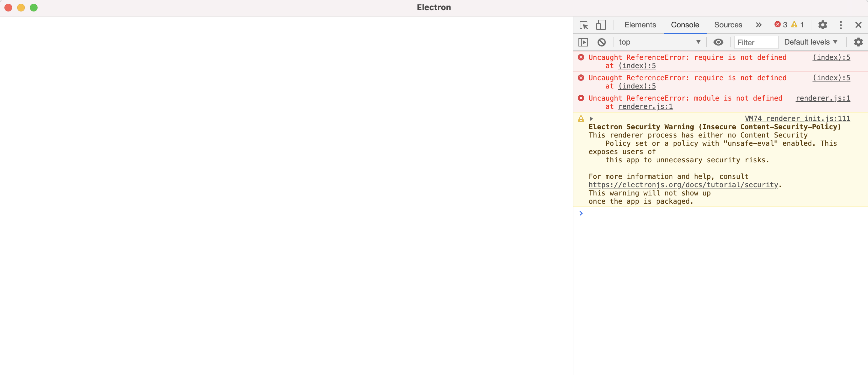Screen dimensions: 868x375
Task: Open the customize DevTools three-dot menu
Action: coord(841,25)
